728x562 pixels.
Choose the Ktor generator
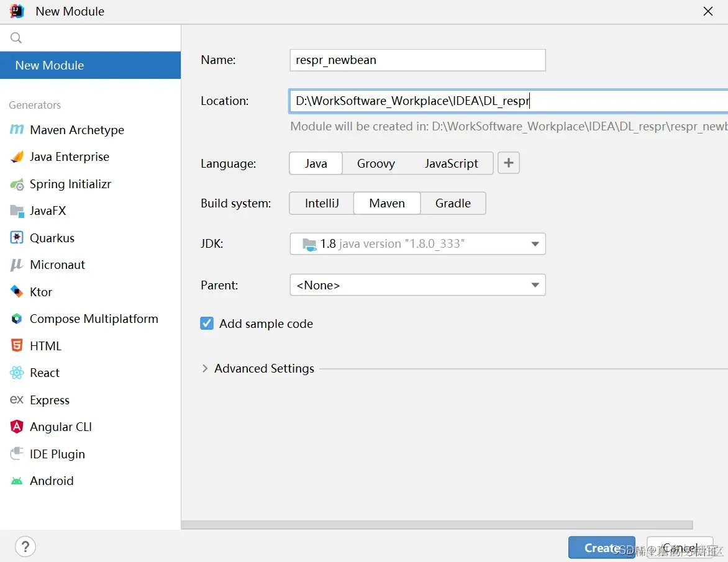pos(41,292)
